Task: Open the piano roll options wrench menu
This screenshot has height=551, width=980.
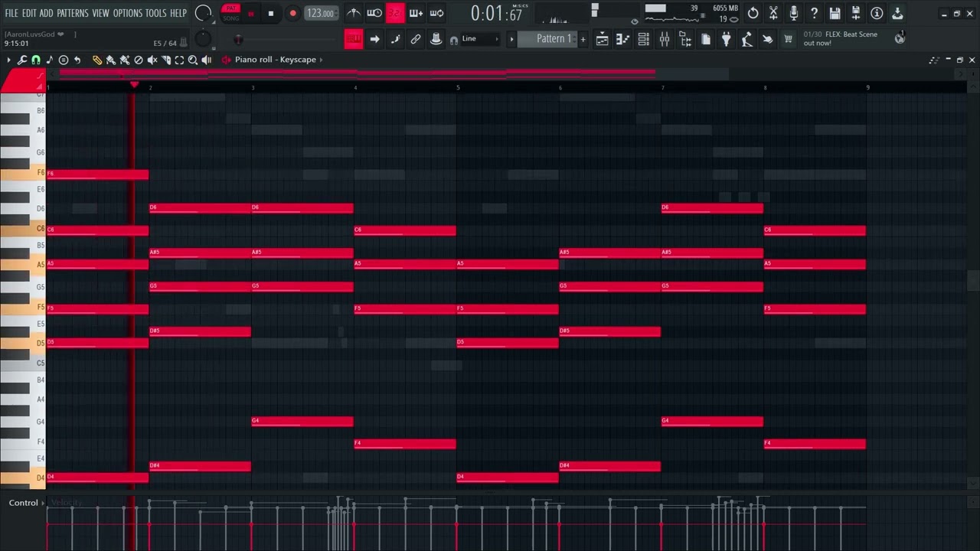Action: tap(22, 60)
